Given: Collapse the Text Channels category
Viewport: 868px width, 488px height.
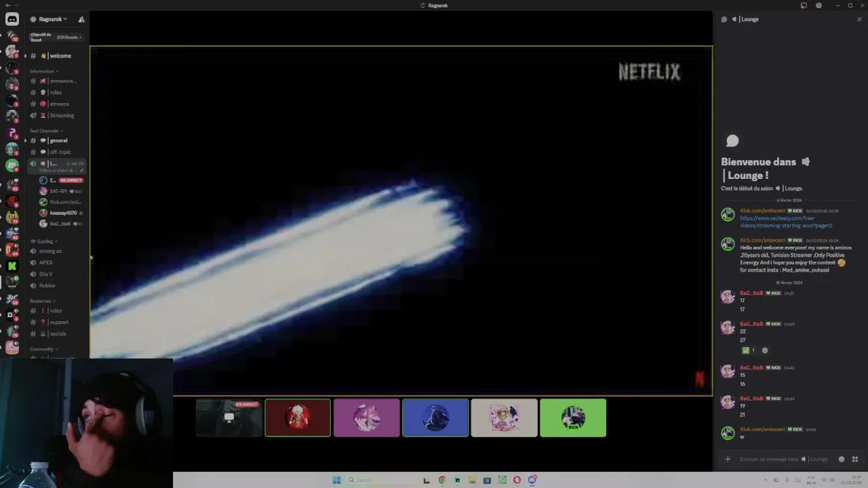Looking at the screenshot, I should pos(46,131).
